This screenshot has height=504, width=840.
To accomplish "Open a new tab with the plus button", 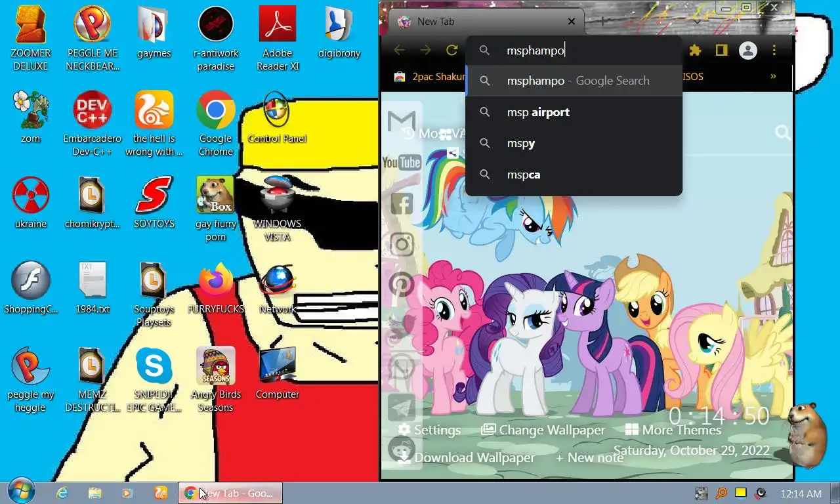I will click(602, 21).
